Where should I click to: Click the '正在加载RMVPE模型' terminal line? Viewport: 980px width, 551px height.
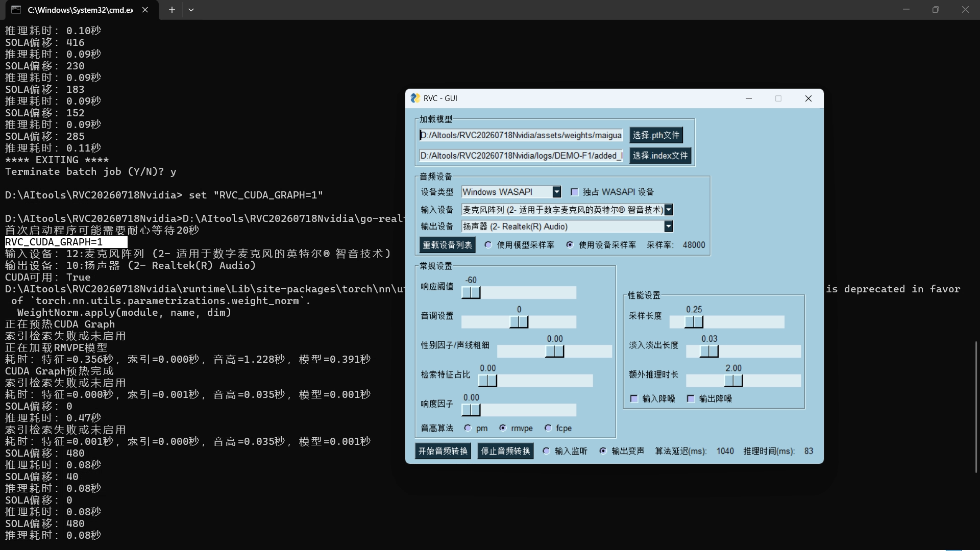click(56, 347)
